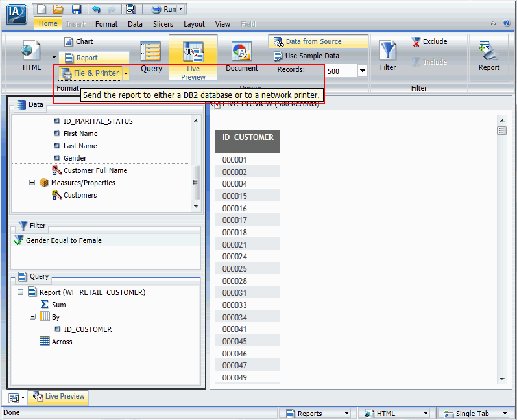Click the preview scroll down arrow
517x420 pixels.
click(502, 379)
